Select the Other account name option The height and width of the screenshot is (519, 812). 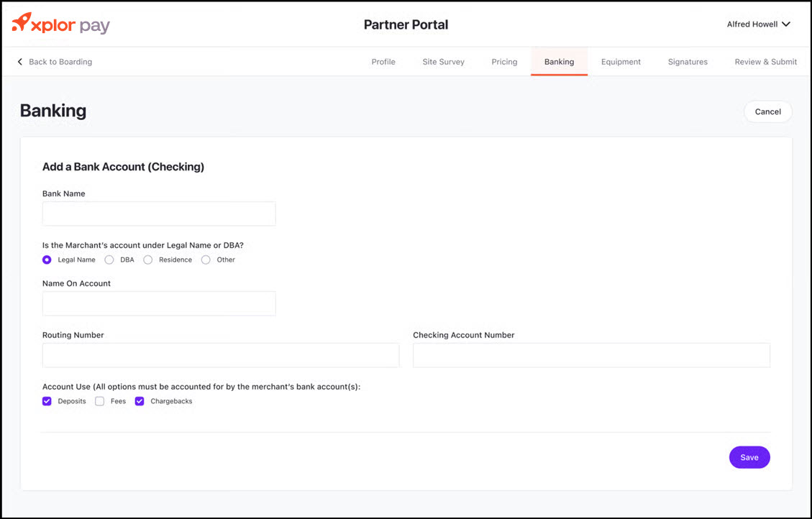click(206, 260)
